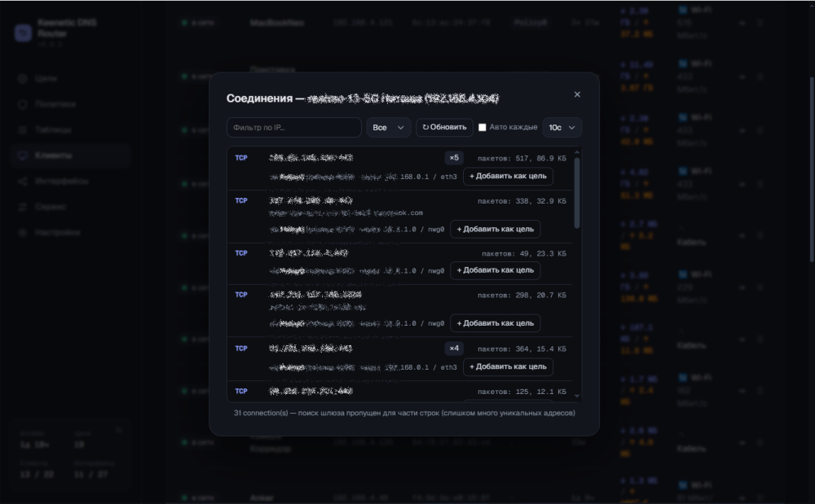Click the TCP label in the 298-packet row
815x504 pixels.
point(241,295)
